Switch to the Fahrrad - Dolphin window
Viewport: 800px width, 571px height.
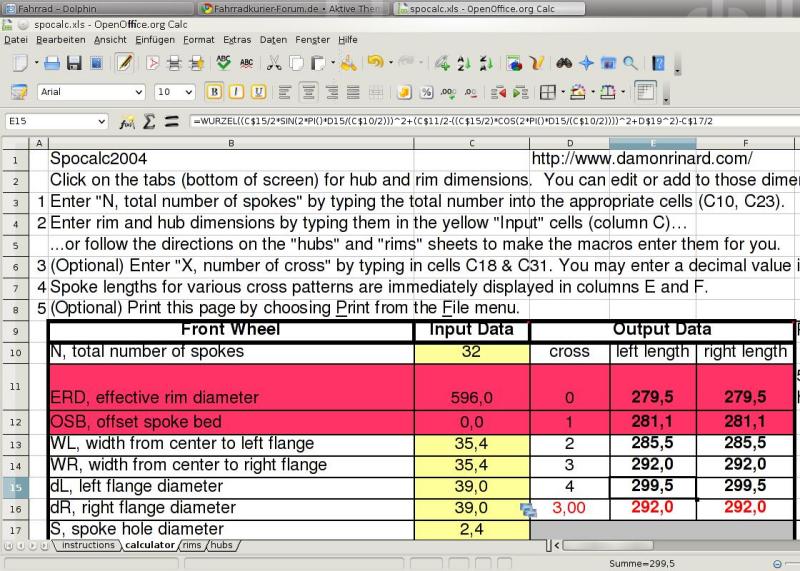pos(97,8)
